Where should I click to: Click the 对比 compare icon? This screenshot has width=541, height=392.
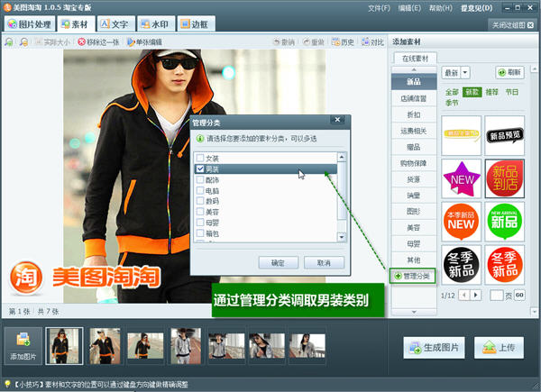pyautogui.click(x=372, y=42)
